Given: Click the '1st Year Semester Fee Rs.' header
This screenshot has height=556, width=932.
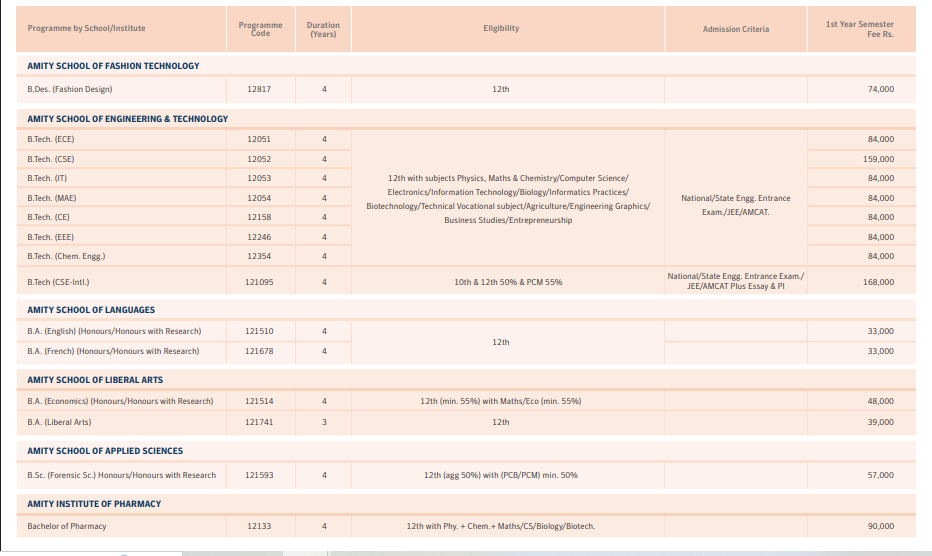Looking at the screenshot, I should [859, 29].
